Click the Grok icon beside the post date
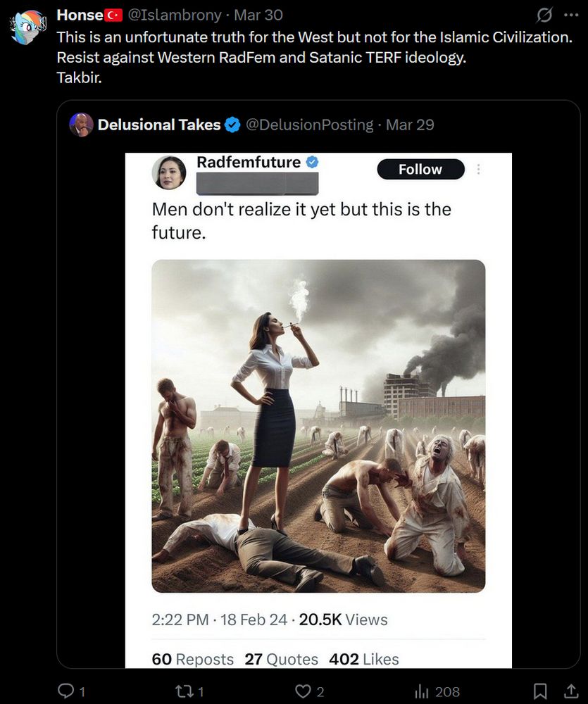 pyautogui.click(x=544, y=15)
